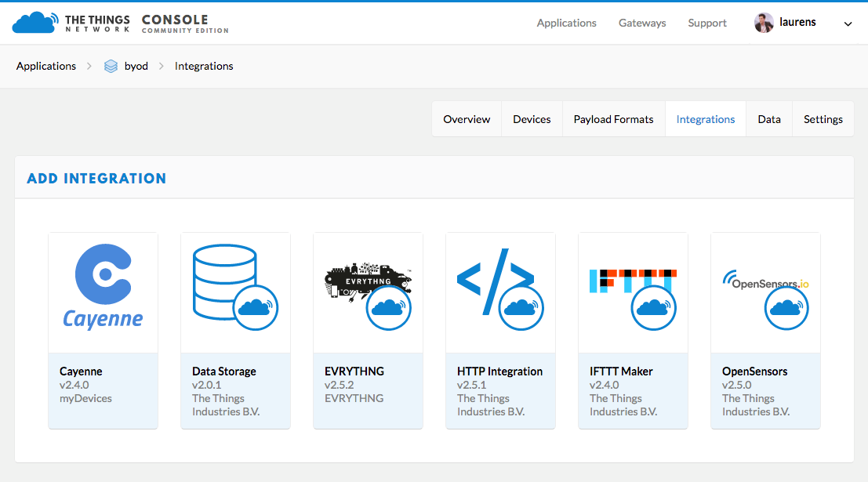Open the Devices tab
The image size is (868, 482).
[x=532, y=119]
